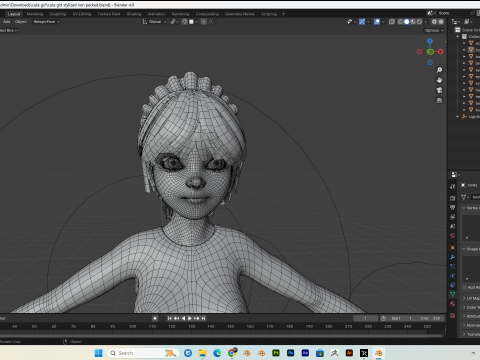The image size is (480, 360).
Task: Switch to the Texture Paint workspace tab
Action: coord(109,14)
